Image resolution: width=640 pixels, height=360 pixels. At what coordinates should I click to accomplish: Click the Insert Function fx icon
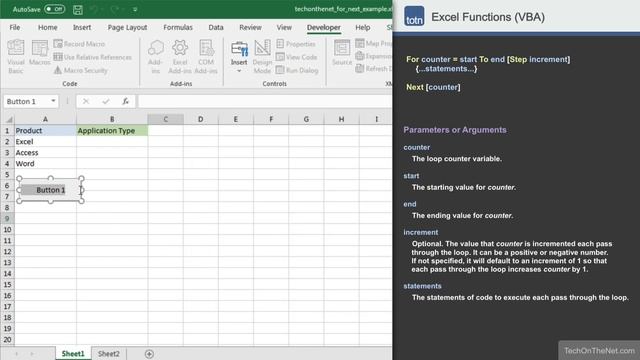[x=125, y=101]
